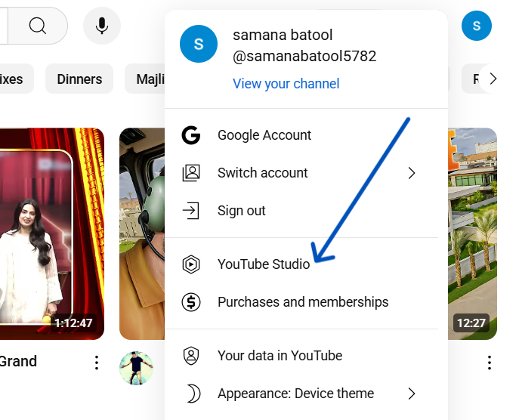Click the shield data icon

pyautogui.click(x=191, y=356)
